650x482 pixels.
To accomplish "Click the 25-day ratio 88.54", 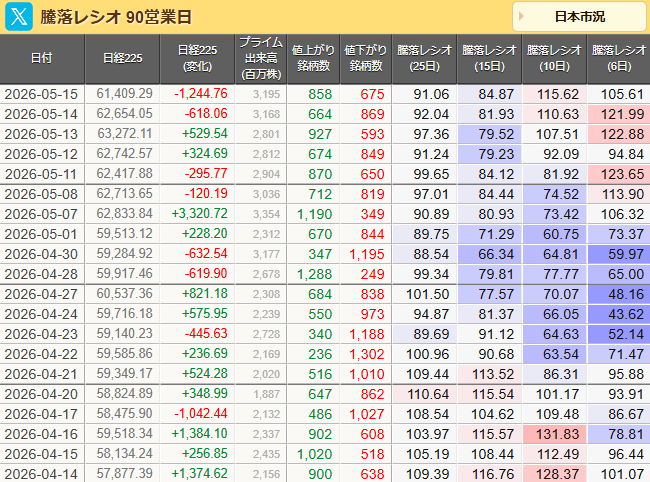I will coord(431,254).
